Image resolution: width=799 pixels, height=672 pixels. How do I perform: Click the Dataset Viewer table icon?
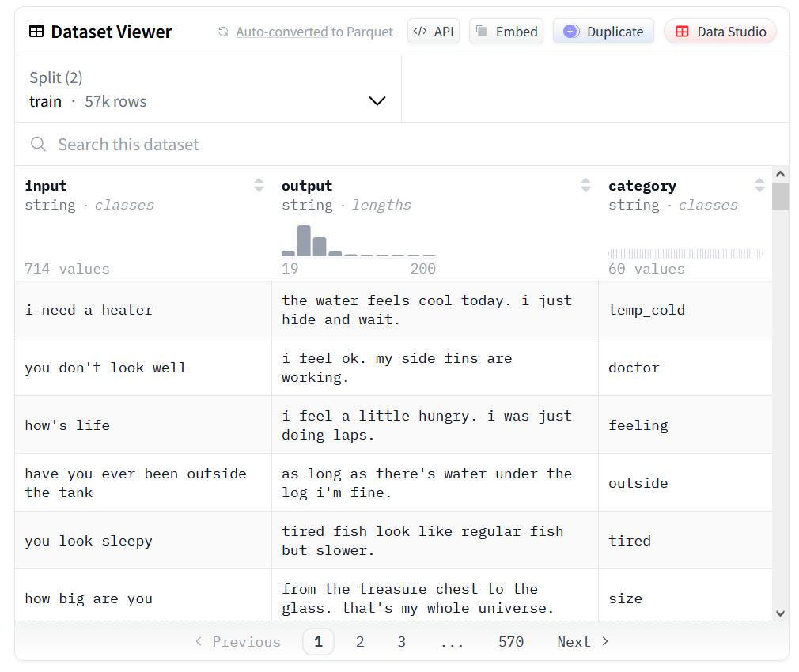36,32
